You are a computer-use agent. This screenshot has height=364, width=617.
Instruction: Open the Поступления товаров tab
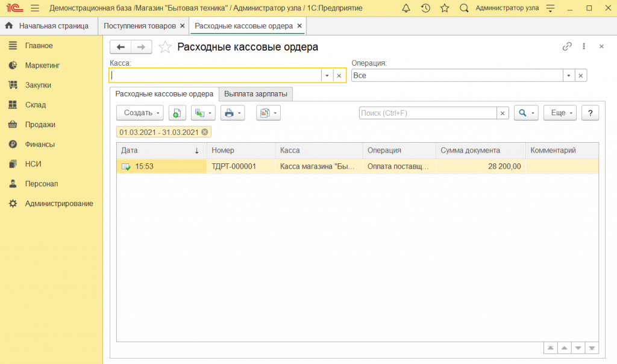pos(140,26)
